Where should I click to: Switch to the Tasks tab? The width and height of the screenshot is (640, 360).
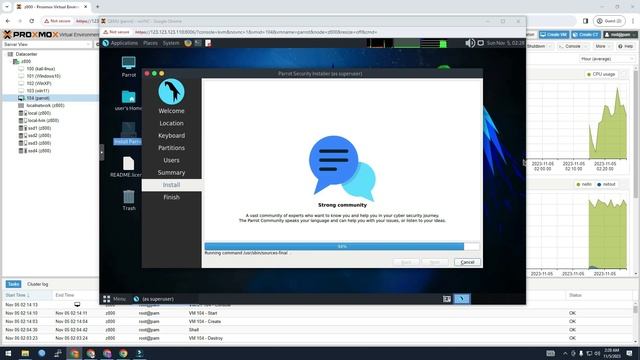pos(13,284)
